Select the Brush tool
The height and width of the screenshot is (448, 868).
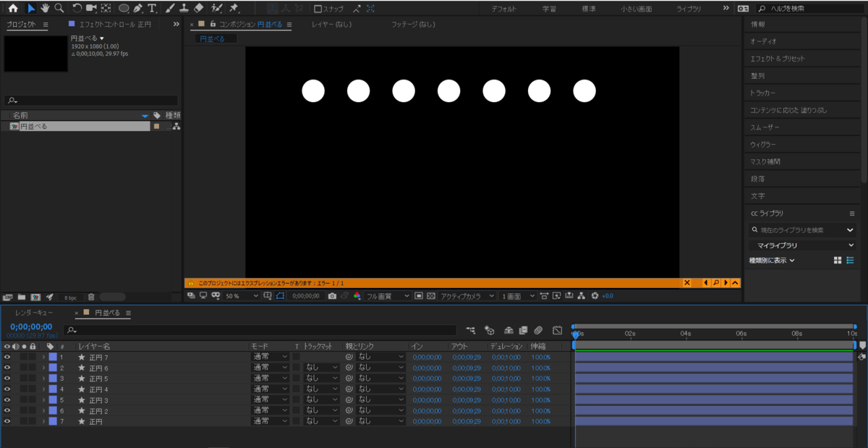point(170,9)
